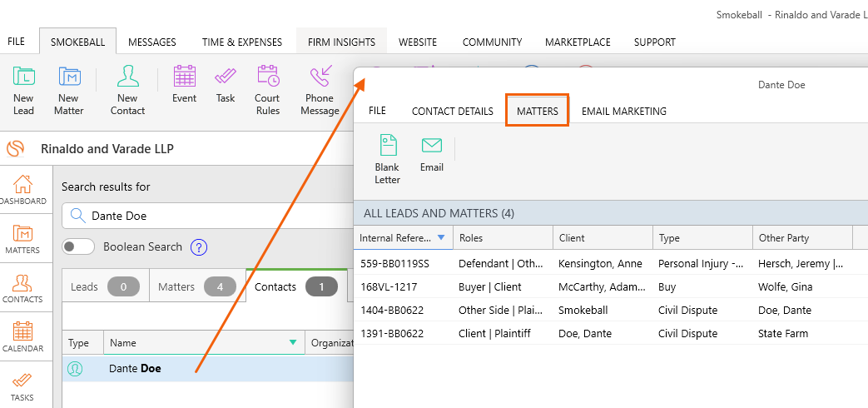Click the Smokeball logo beside firm name

point(16,149)
